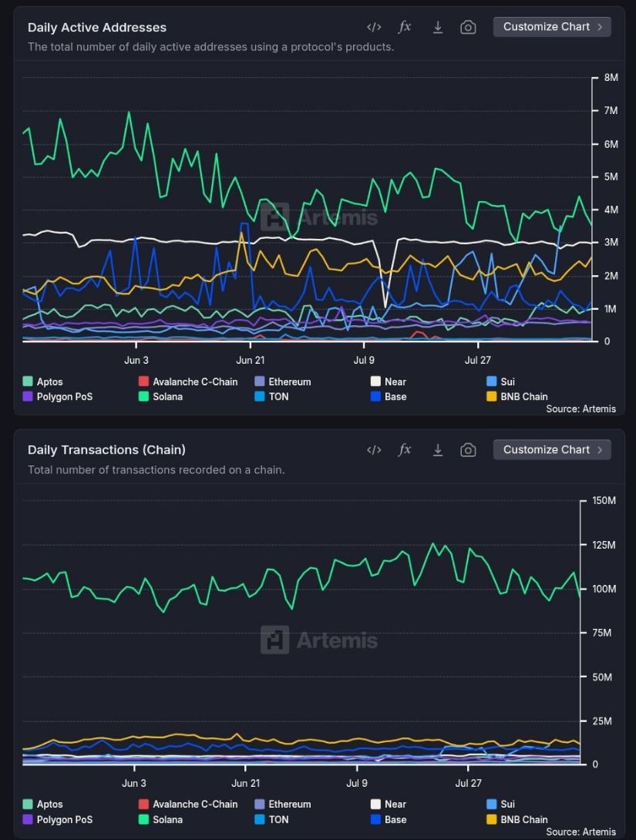The height and width of the screenshot is (840, 636).
Task: Click Jul 27 axis label on Active Addresses chart
Action: pos(477,360)
